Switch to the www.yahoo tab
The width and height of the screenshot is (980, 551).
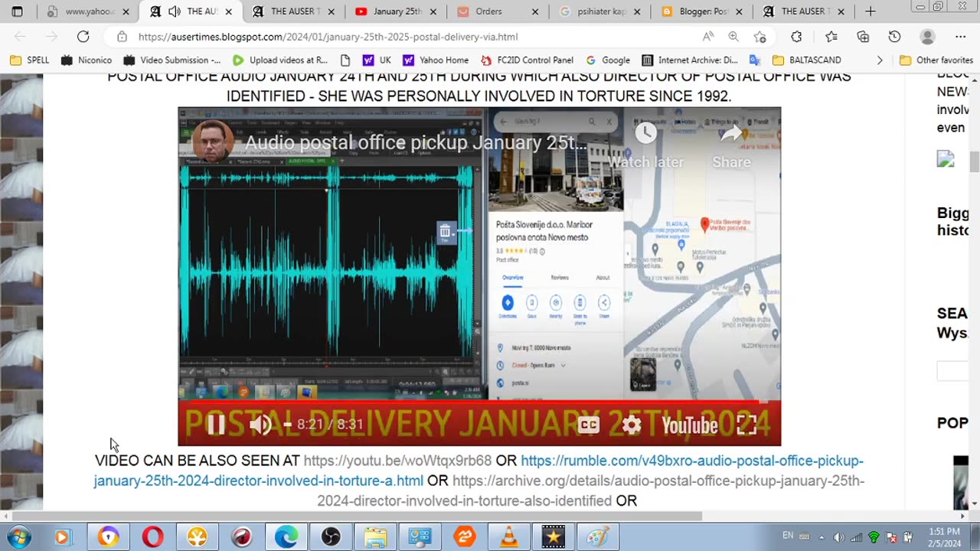click(x=88, y=11)
